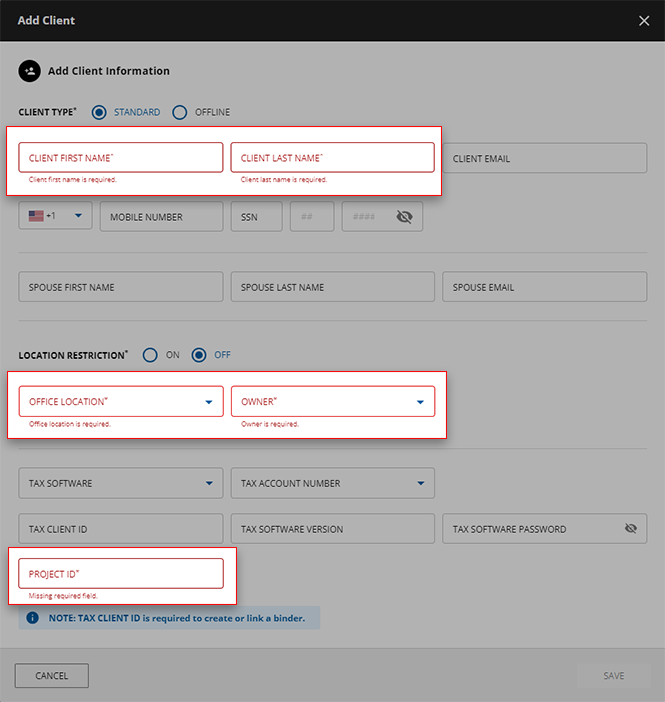Show the tax software password
Image resolution: width=665 pixels, height=702 pixels.
click(630, 529)
